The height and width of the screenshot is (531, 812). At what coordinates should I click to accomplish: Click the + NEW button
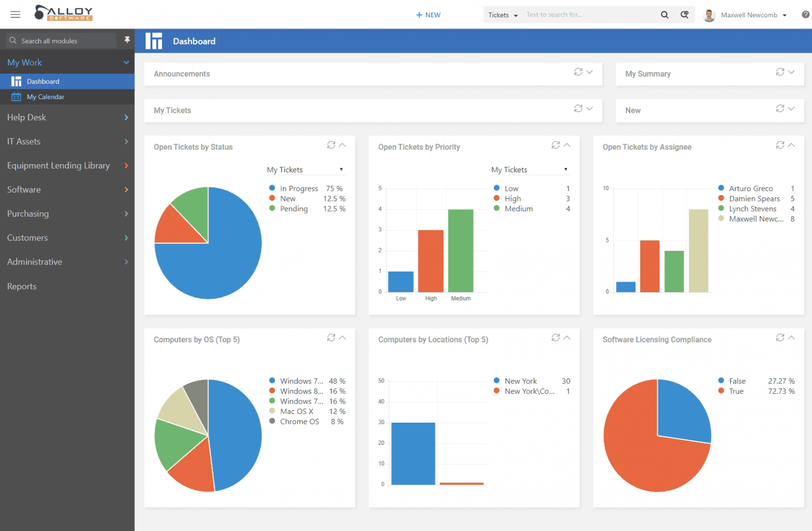tap(428, 15)
